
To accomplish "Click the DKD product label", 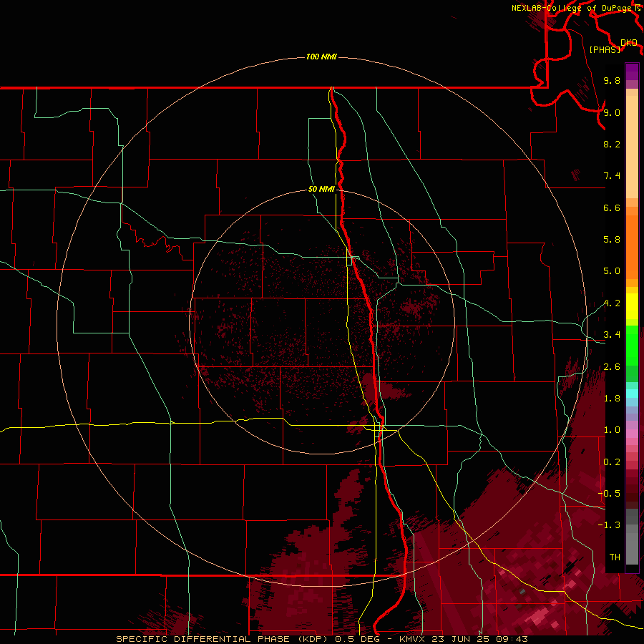I will (628, 43).
